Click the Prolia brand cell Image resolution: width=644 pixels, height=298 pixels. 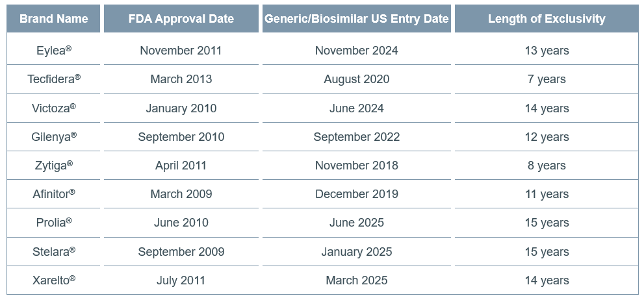point(53,223)
